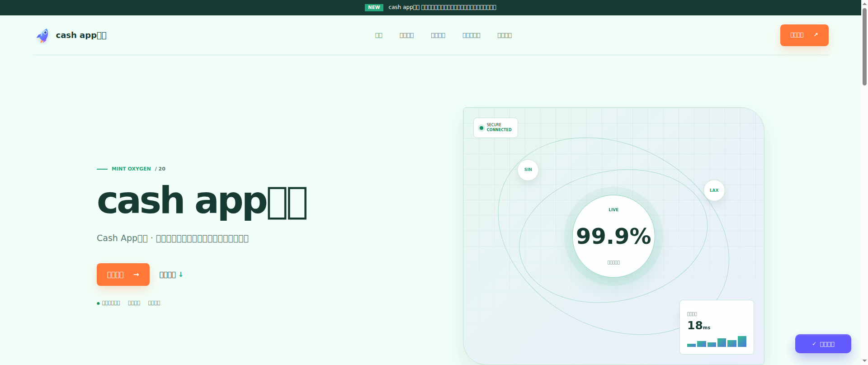Viewport: 868px width, 365px height.
Task: Click the "MINT OXYGEN" eyebrow label
Action: 131,169
